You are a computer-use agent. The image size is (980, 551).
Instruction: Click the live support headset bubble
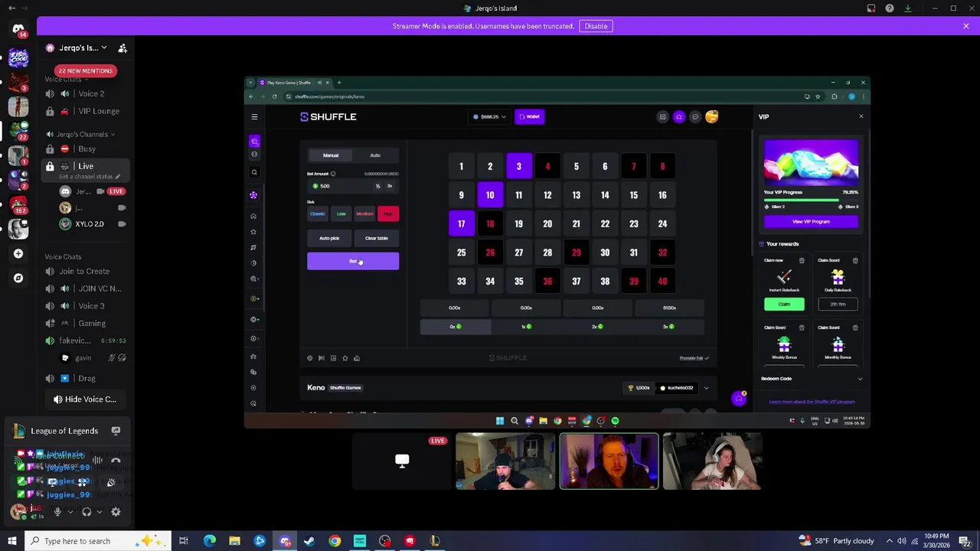pos(739,398)
